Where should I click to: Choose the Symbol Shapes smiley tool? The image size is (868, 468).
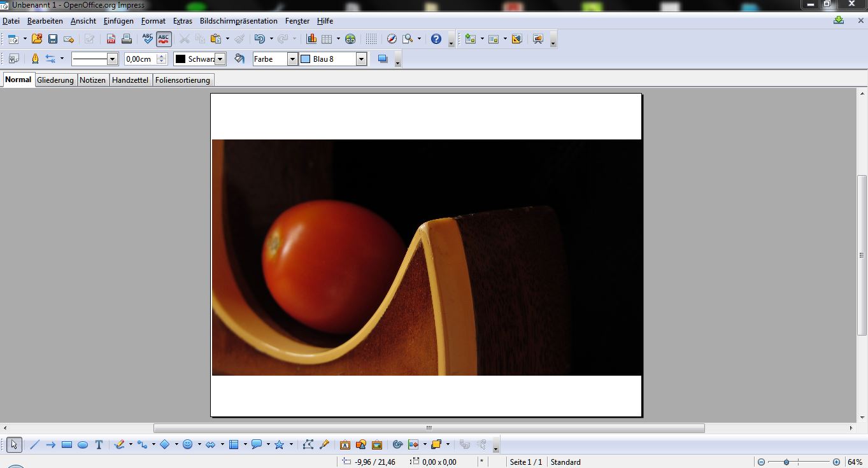point(187,444)
